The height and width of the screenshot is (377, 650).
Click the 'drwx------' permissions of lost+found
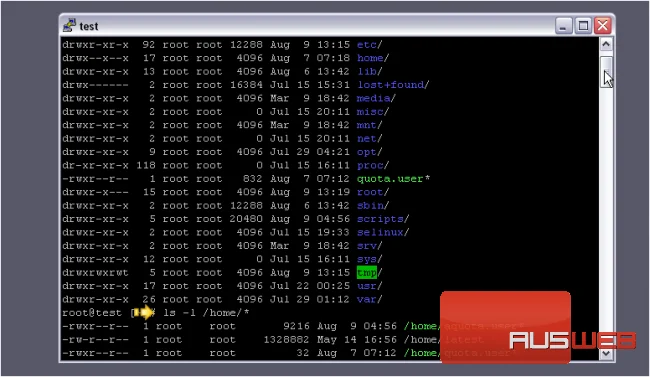[x=95, y=85]
